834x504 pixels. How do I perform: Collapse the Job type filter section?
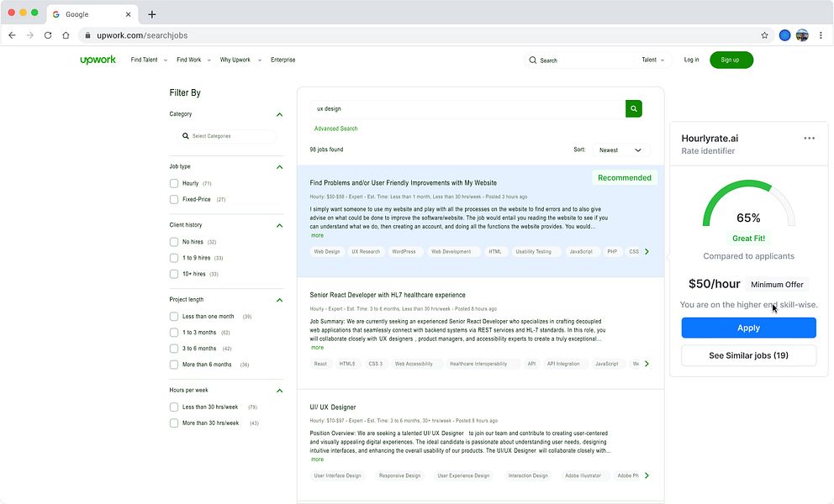point(279,167)
